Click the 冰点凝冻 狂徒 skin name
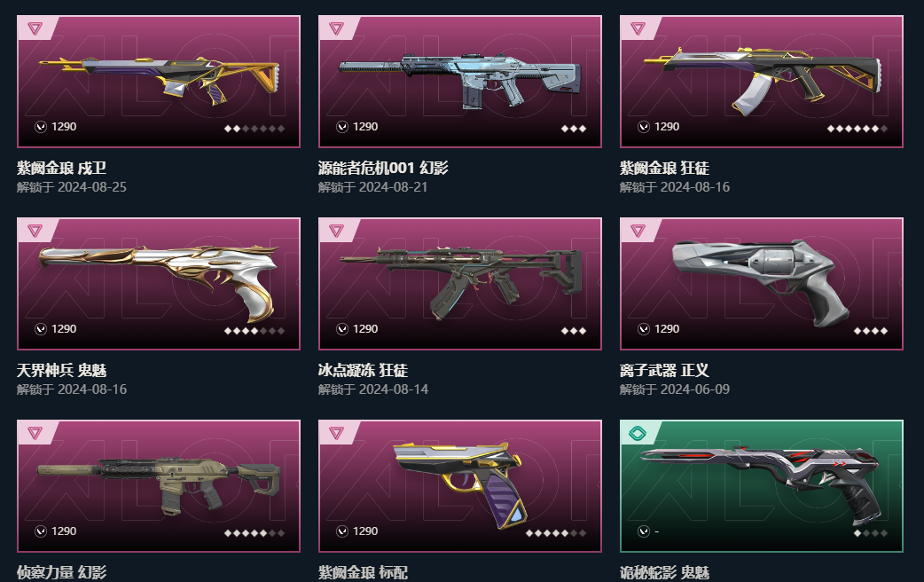 point(363,370)
